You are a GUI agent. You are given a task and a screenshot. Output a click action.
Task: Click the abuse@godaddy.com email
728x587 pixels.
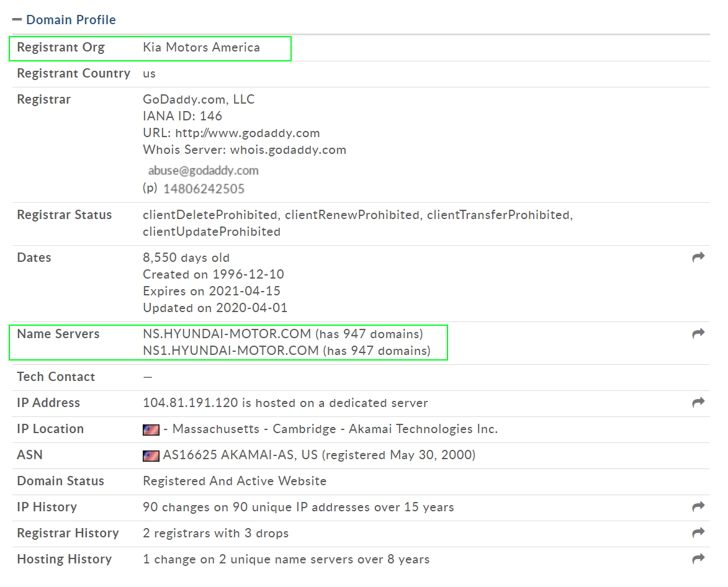[203, 170]
